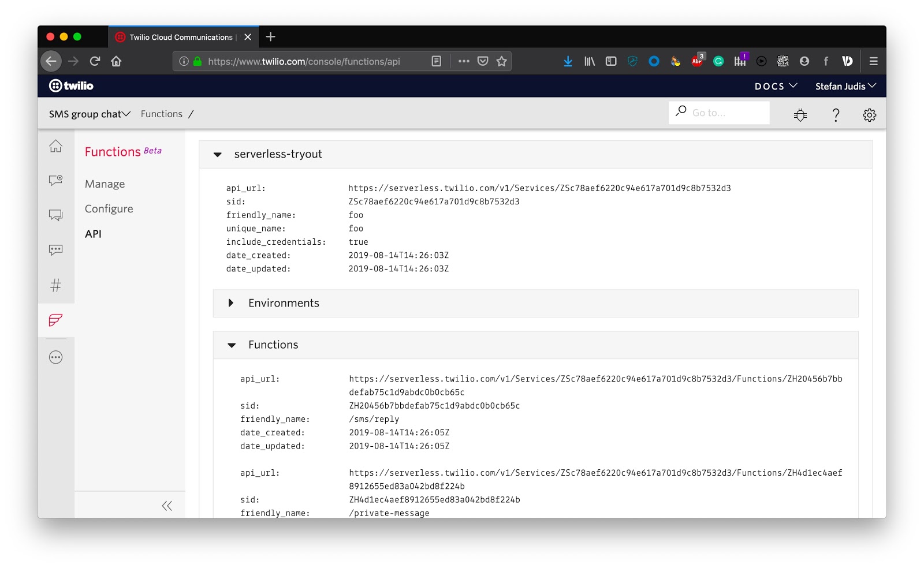Collapse the serverless-tryout section
The height and width of the screenshot is (568, 924).
point(218,155)
